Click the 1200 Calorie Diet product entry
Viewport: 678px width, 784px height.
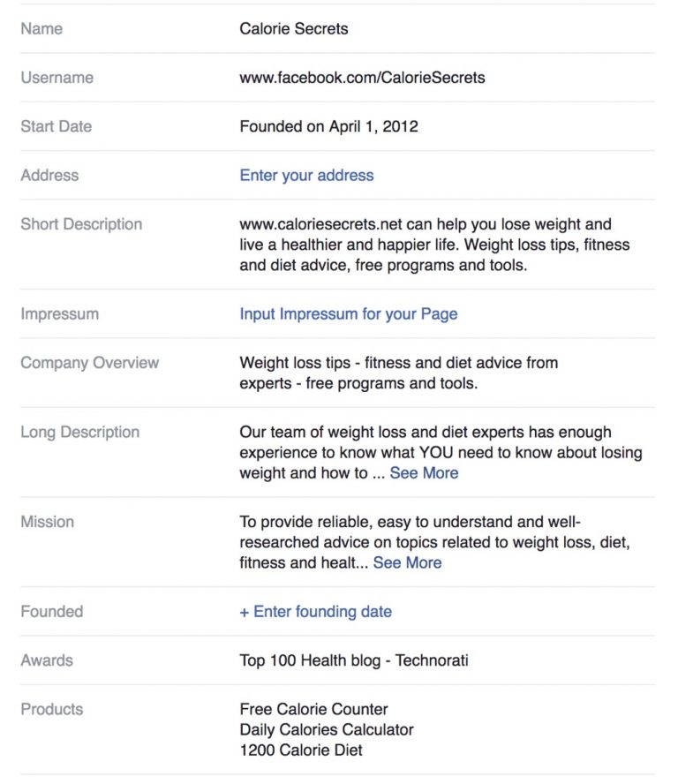[301, 750]
